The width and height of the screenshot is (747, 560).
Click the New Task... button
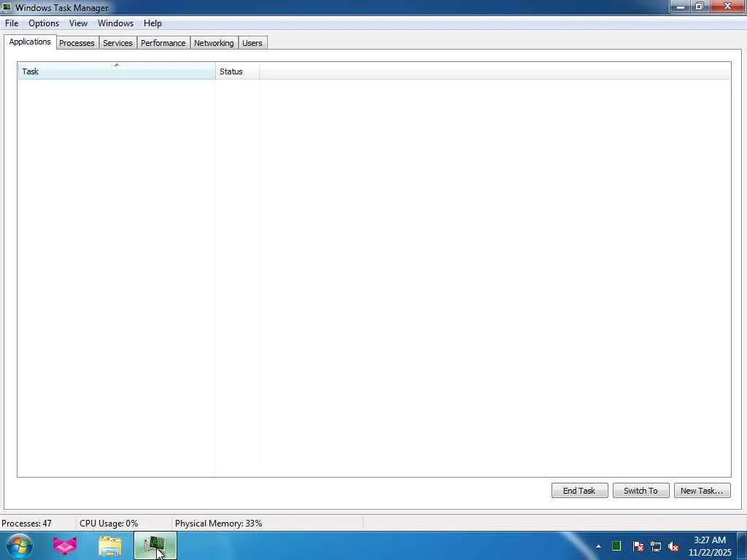point(702,491)
